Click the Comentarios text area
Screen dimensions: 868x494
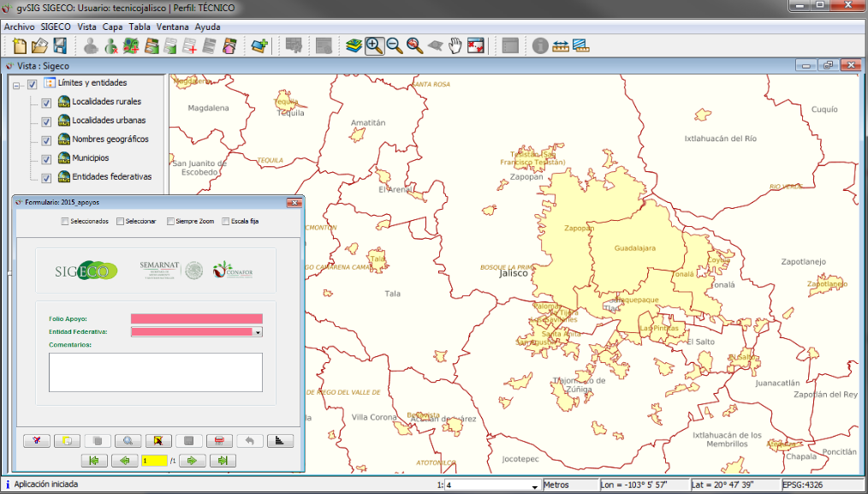[x=155, y=372]
